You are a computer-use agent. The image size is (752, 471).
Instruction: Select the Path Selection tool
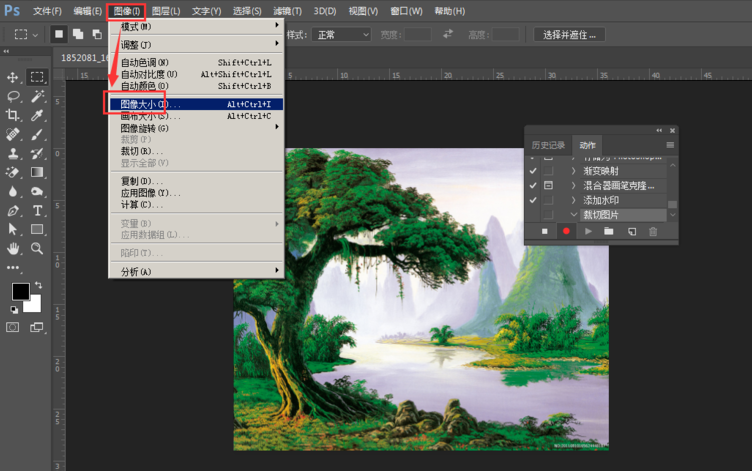13,229
